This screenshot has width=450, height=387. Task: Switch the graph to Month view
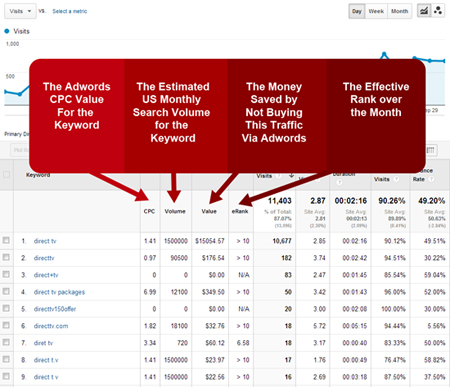pyautogui.click(x=399, y=11)
